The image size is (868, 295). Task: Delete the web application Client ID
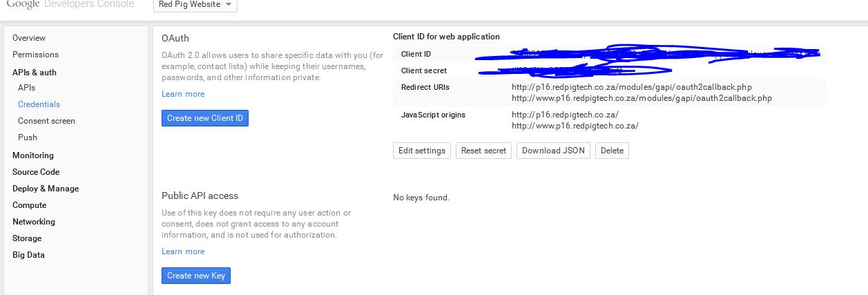(x=612, y=151)
